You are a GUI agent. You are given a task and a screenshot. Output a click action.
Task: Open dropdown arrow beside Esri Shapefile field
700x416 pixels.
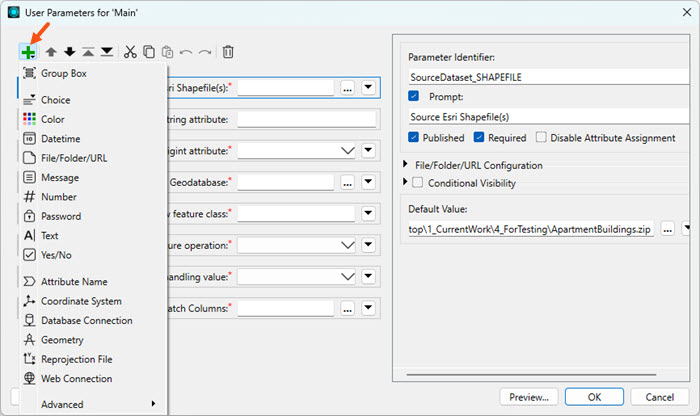click(369, 87)
